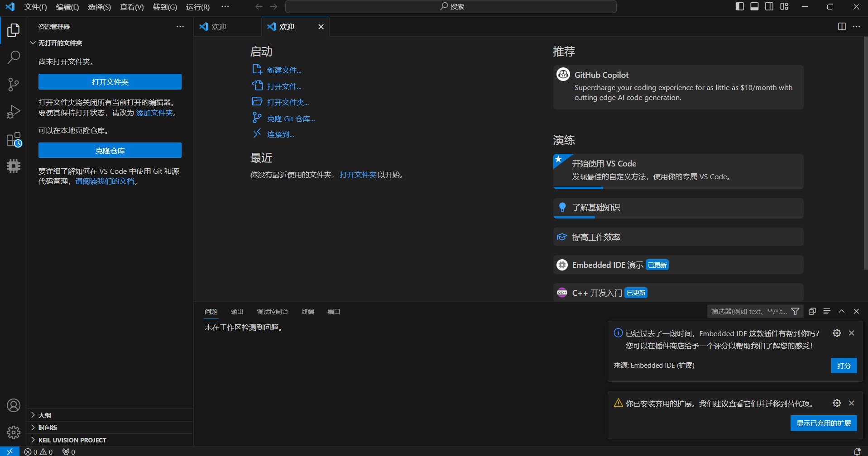Split the editor to the right
Viewport: 868px width, 456px height.
tap(842, 26)
